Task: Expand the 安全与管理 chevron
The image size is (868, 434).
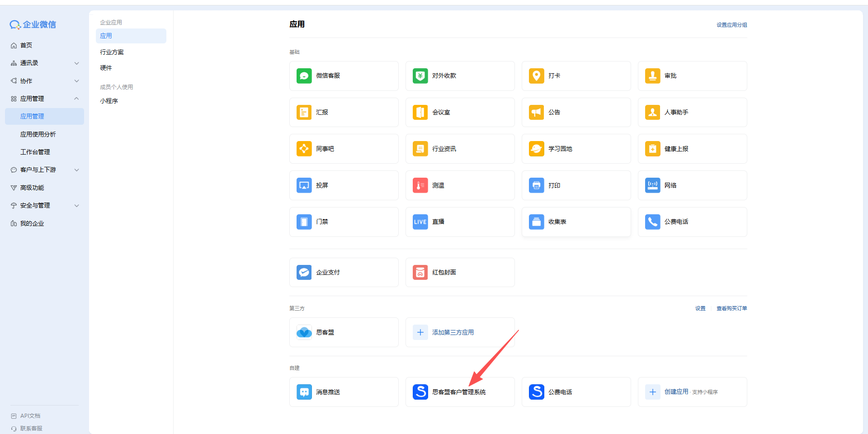Action: coord(76,206)
